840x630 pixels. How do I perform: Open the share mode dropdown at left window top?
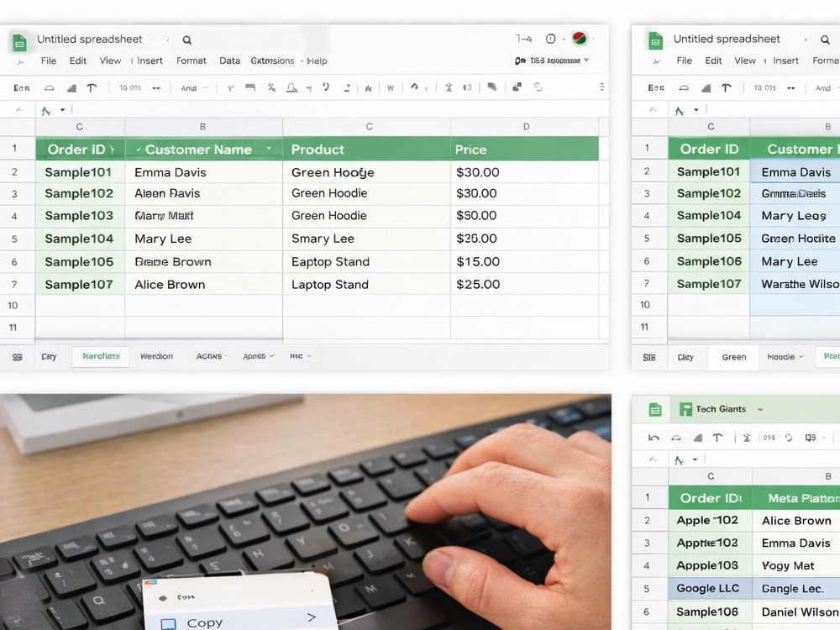click(x=586, y=60)
